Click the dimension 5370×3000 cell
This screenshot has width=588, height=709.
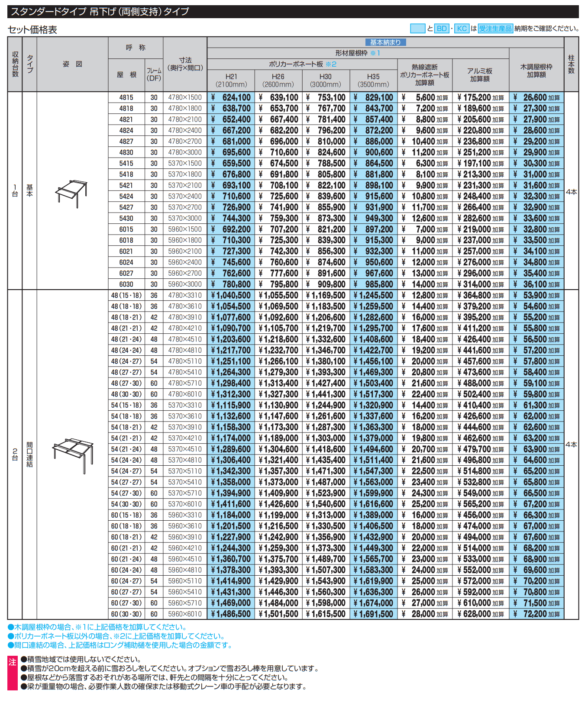pos(185,219)
